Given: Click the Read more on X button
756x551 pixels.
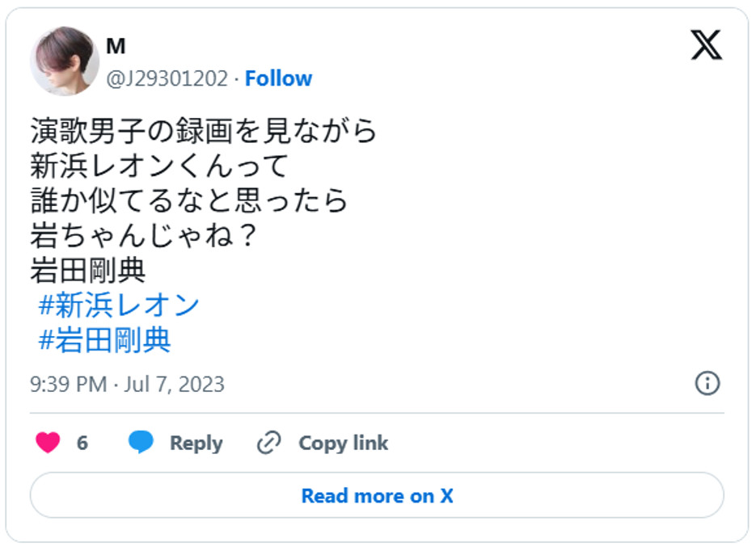Looking at the screenshot, I should pyautogui.click(x=378, y=495).
